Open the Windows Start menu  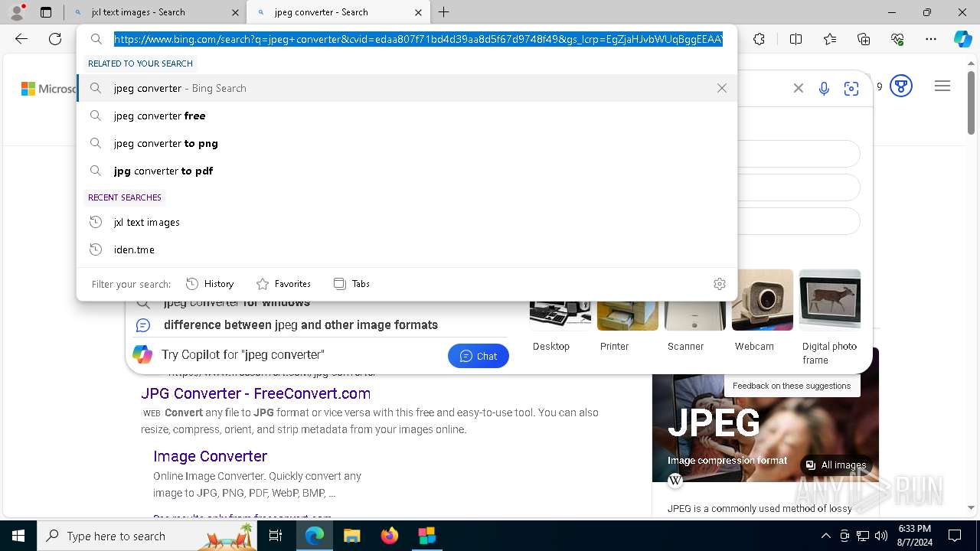[18, 536]
